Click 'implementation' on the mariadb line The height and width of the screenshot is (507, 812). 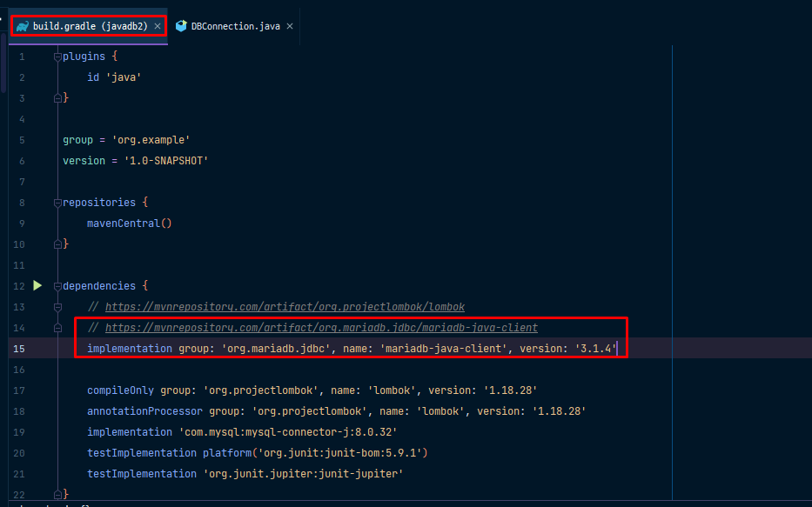click(130, 348)
